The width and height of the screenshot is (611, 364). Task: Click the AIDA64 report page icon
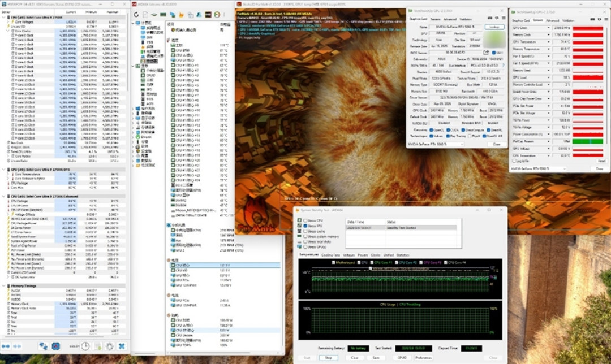point(145,15)
